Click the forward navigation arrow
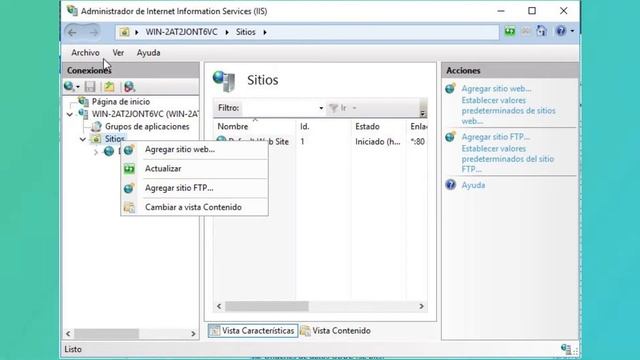Viewport: 640px width, 360px height. tap(93, 32)
